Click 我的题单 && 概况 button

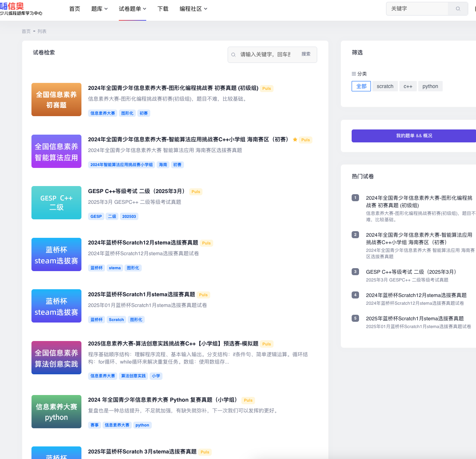[x=414, y=136]
